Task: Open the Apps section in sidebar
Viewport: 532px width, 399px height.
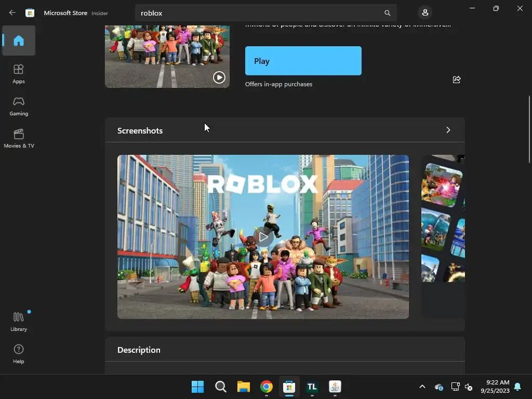Action: pyautogui.click(x=19, y=74)
